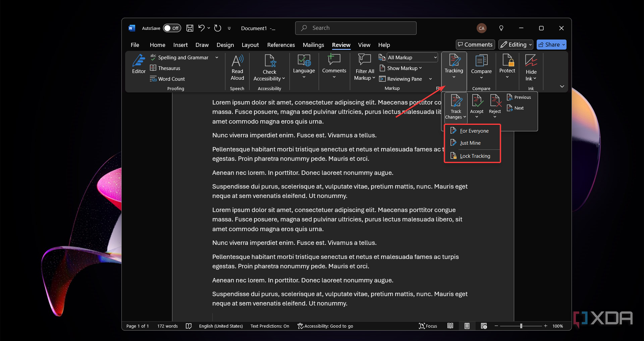644x341 pixels.
Task: Click the zoom slider handle
Action: pos(521,326)
